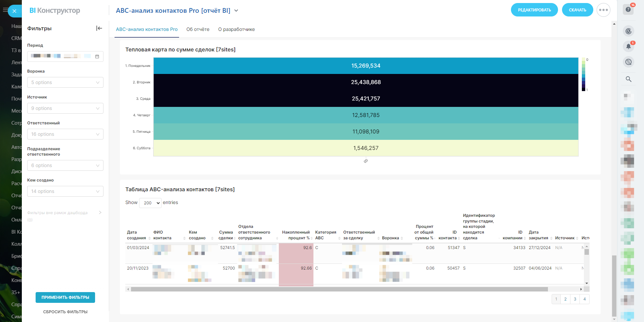This screenshot has width=644, height=322.
Task: Close the BI constructor with X icon
Action: (14, 11)
